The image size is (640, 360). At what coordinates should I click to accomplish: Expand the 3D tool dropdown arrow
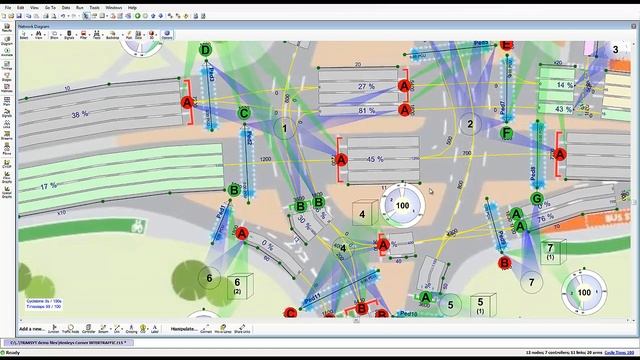[x=157, y=35]
